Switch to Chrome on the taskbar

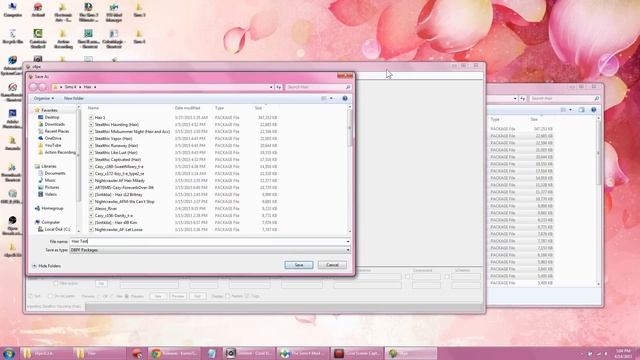point(175,353)
